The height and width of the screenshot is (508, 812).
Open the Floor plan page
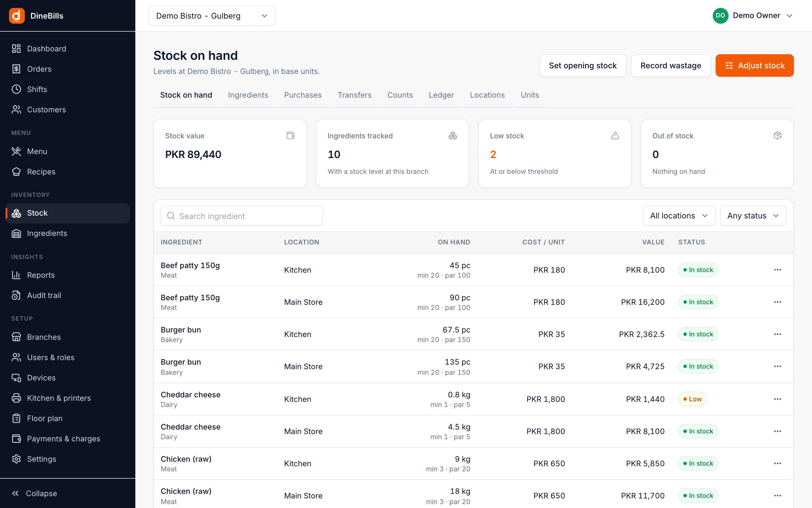(67, 418)
